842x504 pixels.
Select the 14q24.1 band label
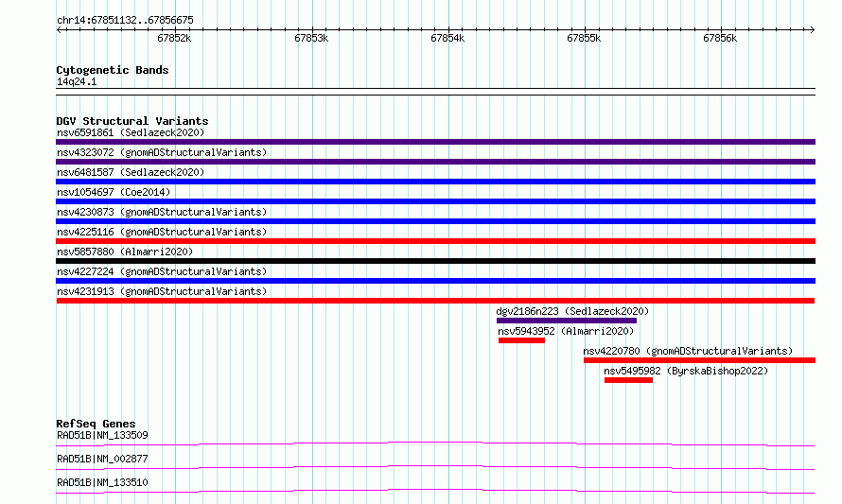pyautogui.click(x=77, y=81)
